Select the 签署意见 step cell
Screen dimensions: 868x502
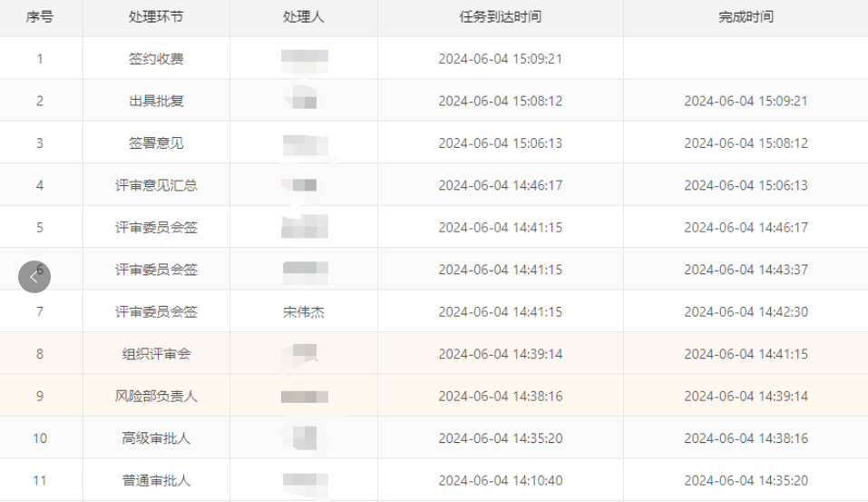[156, 143]
